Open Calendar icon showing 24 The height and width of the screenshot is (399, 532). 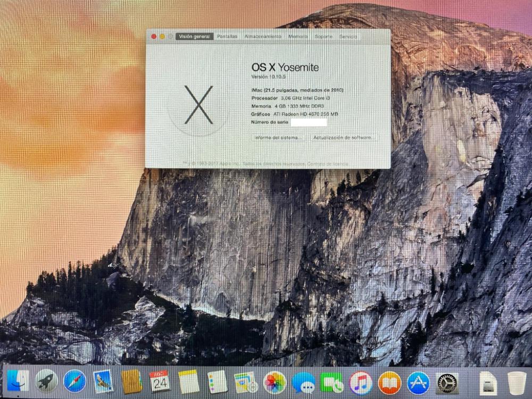[160, 381]
